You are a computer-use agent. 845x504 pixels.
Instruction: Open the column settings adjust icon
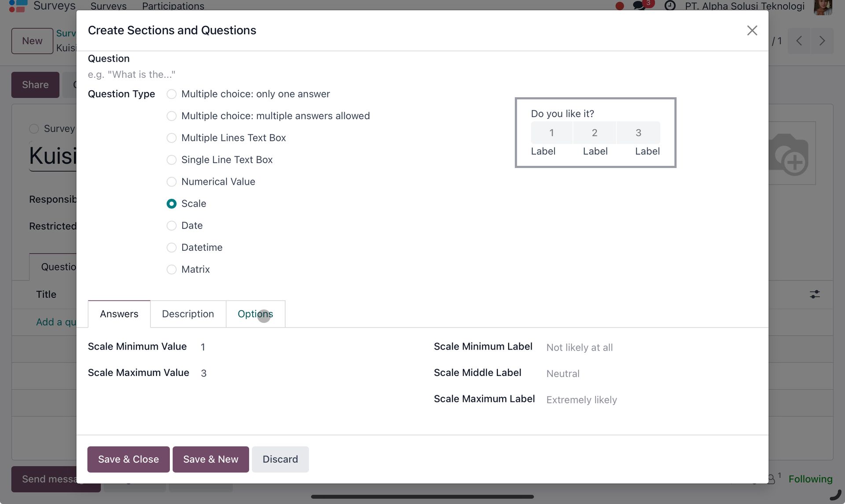pos(815,294)
